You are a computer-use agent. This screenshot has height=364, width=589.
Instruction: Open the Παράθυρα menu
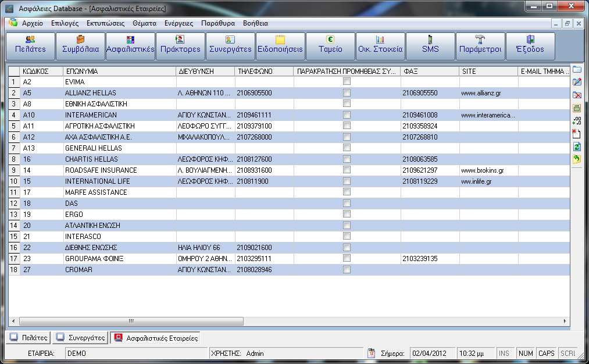218,23
